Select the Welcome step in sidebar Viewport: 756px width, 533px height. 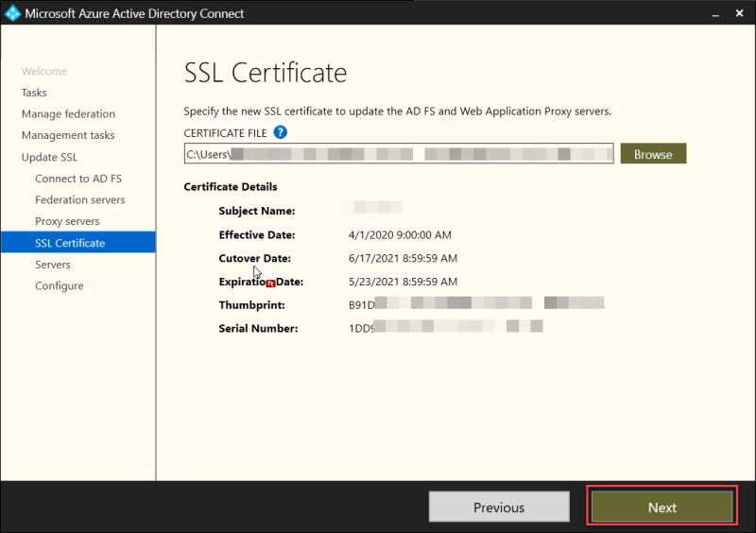[44, 71]
